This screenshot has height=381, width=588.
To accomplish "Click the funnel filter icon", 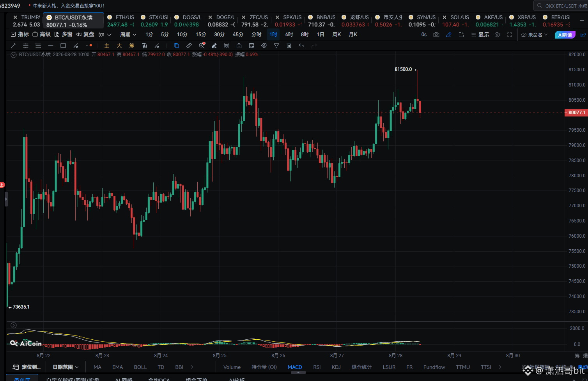I will (276, 46).
